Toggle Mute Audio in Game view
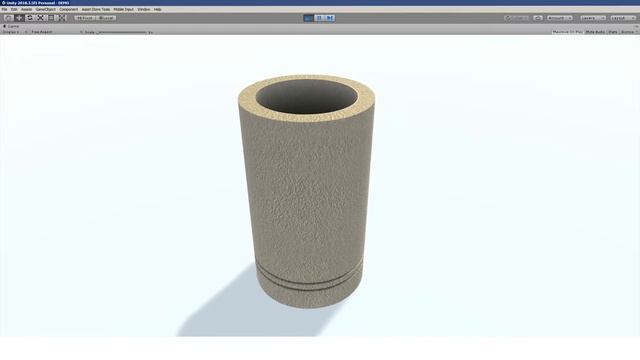The image size is (640, 360). coord(595,32)
